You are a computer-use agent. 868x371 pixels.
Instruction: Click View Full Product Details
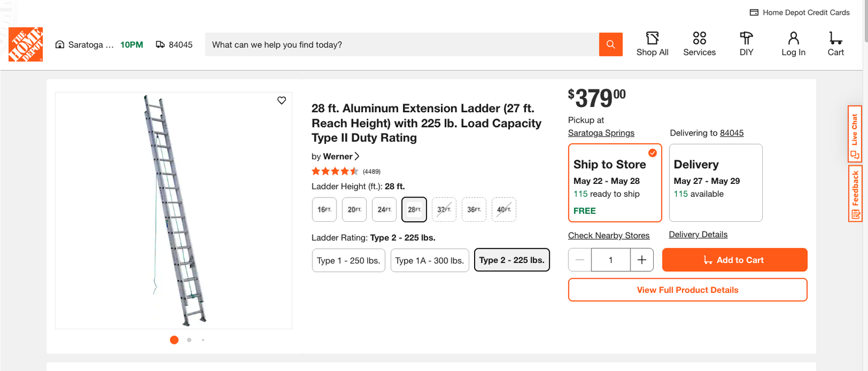(687, 290)
